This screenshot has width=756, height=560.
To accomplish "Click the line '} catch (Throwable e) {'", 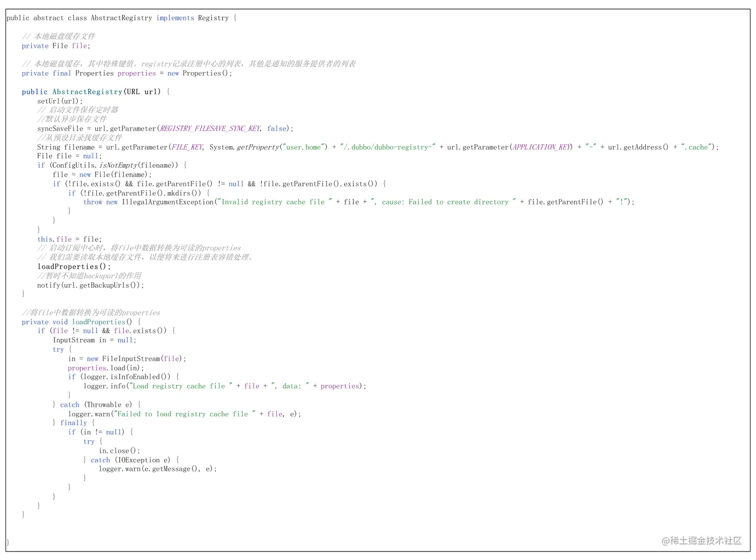I will pos(96,405).
